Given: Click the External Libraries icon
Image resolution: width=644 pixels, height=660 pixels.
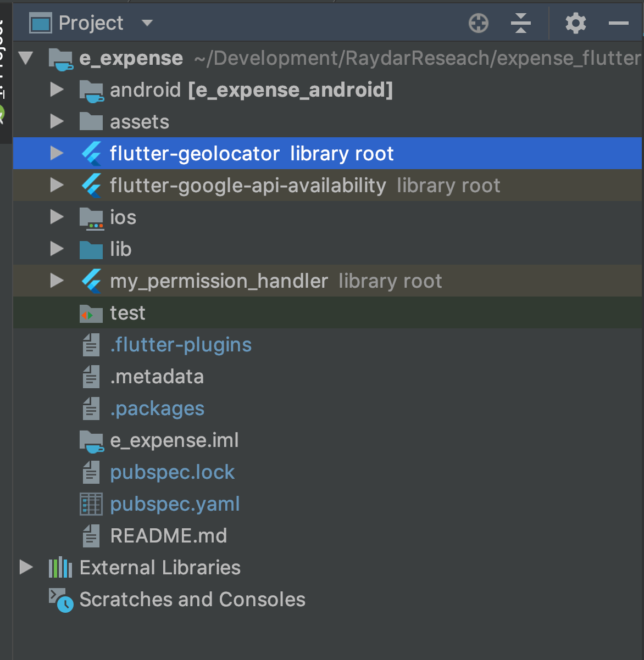Looking at the screenshot, I should tap(60, 567).
